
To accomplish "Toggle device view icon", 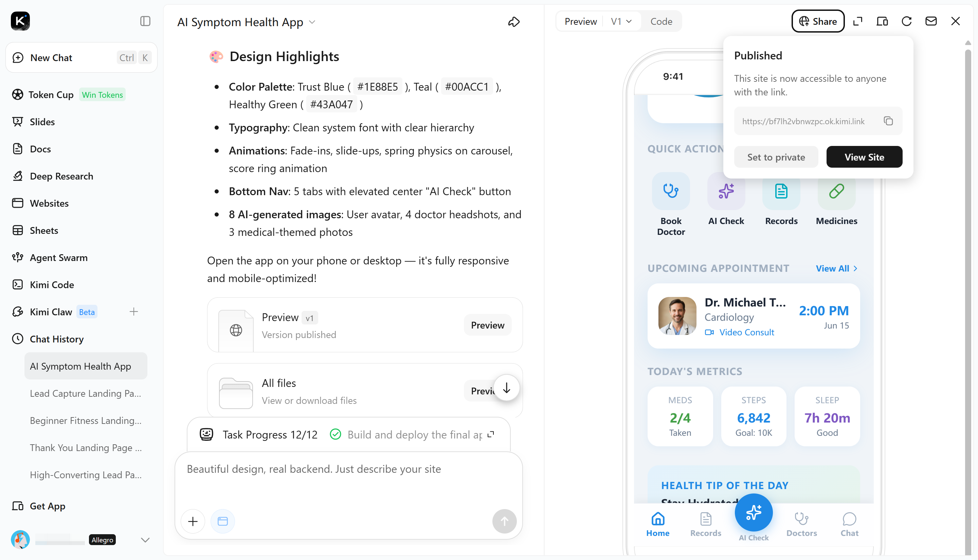I will point(882,21).
